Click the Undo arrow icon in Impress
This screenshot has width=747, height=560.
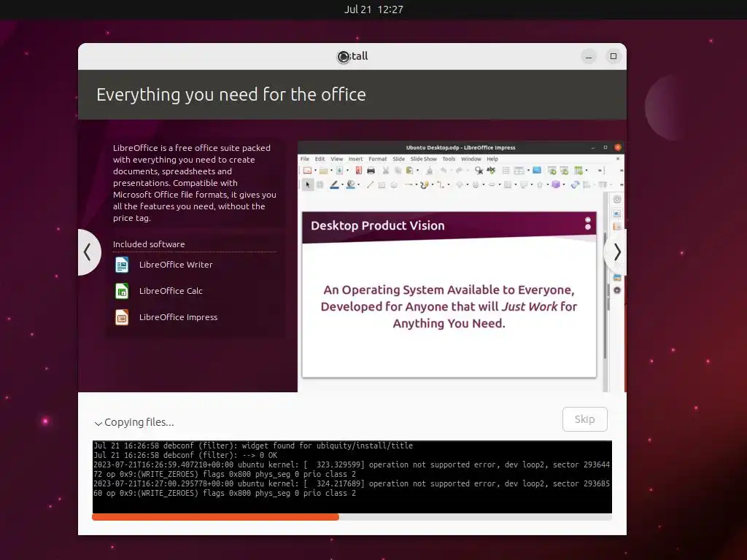(x=444, y=171)
